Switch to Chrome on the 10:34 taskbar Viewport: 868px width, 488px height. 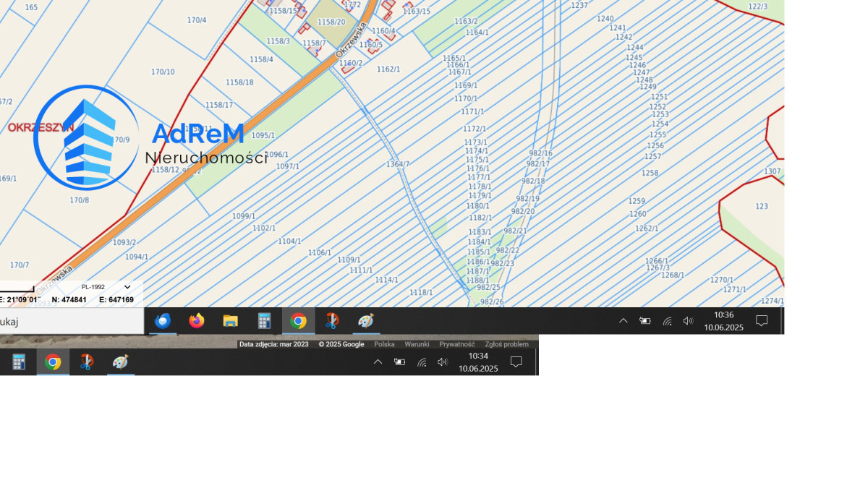[53, 362]
